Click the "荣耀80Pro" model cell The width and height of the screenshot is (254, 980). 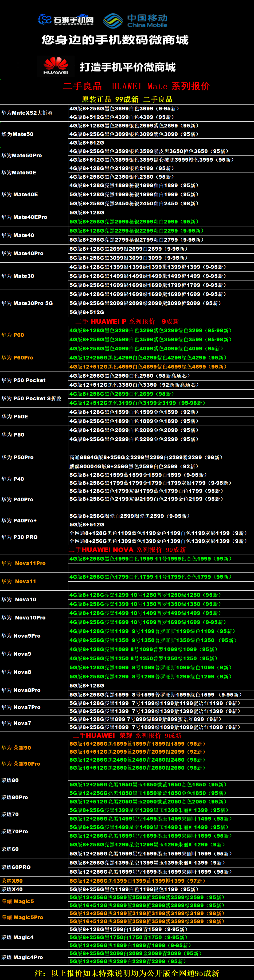point(34,797)
